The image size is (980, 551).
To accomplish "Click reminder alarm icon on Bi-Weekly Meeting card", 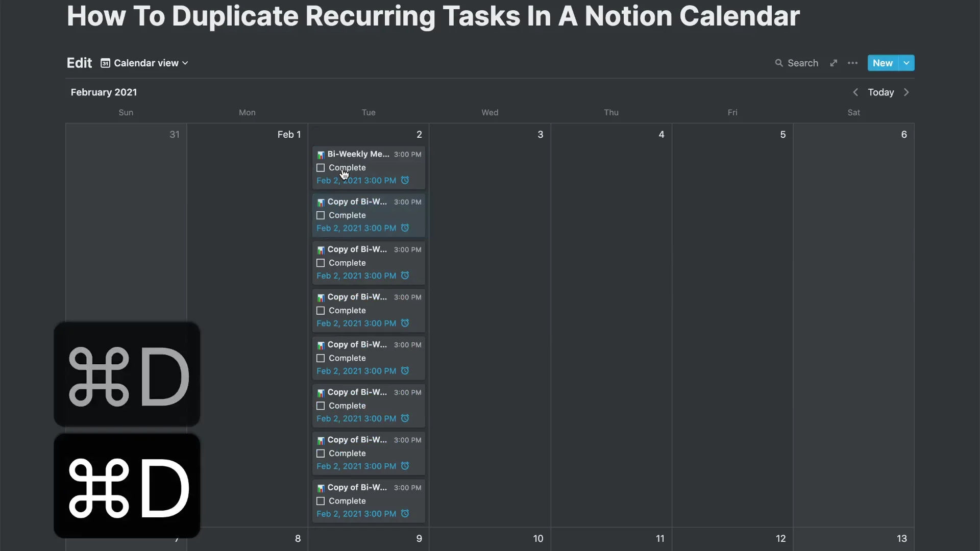I will pyautogui.click(x=405, y=180).
